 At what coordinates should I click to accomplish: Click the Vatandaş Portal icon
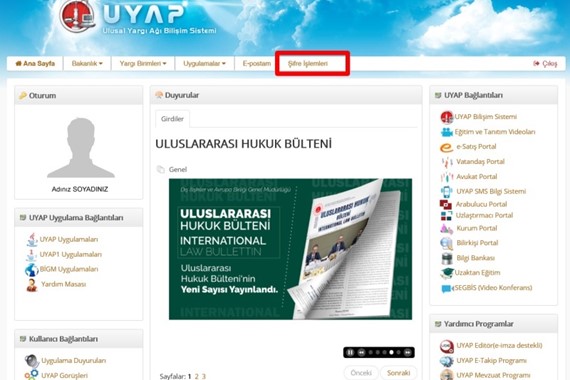[x=447, y=162]
